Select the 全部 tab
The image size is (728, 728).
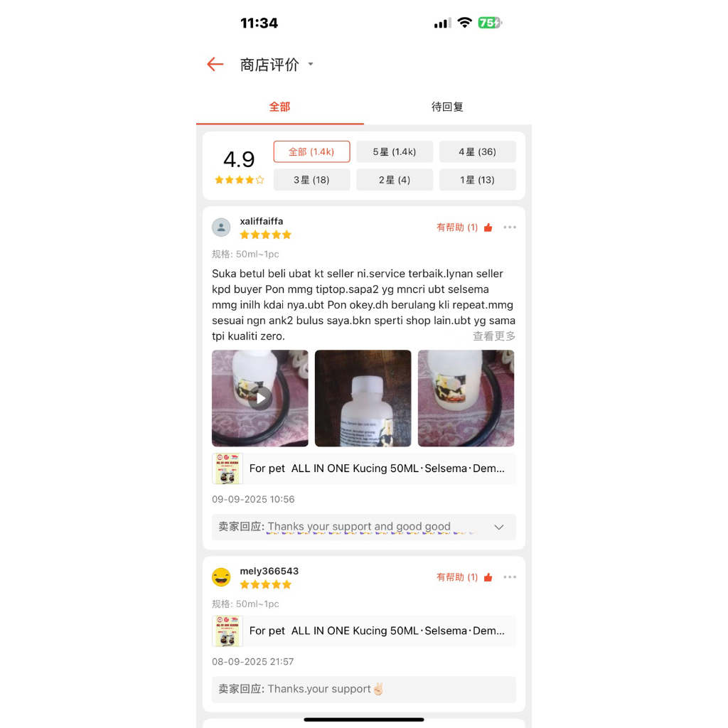tap(279, 107)
